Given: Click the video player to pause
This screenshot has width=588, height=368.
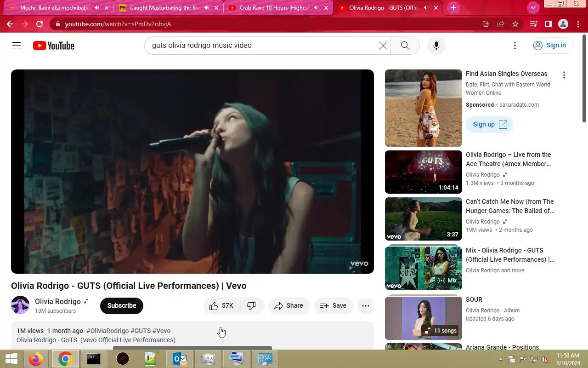Looking at the screenshot, I should coord(192,172).
